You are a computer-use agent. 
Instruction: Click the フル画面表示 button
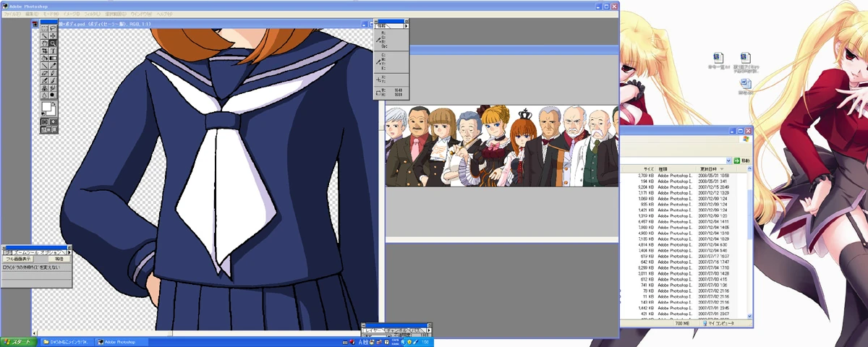coord(18,259)
